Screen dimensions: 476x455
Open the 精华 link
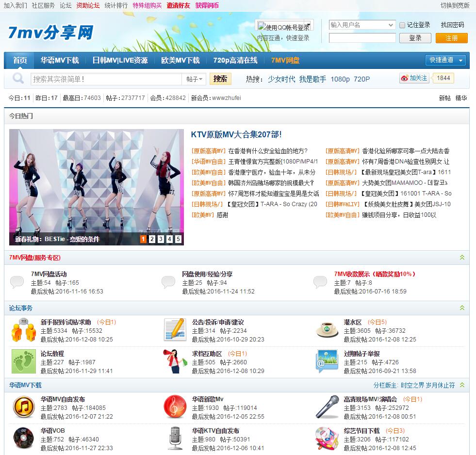461,97
